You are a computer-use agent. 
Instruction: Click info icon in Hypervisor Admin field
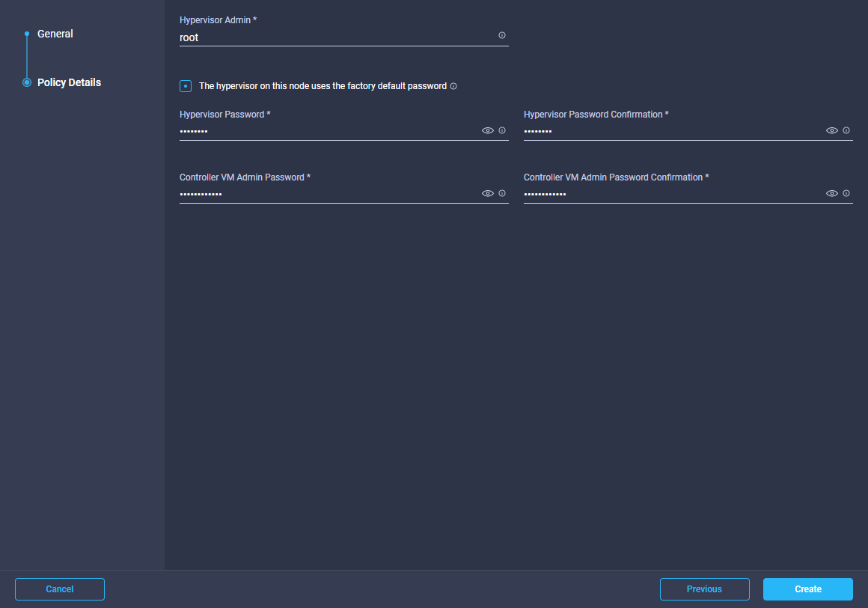coord(501,35)
